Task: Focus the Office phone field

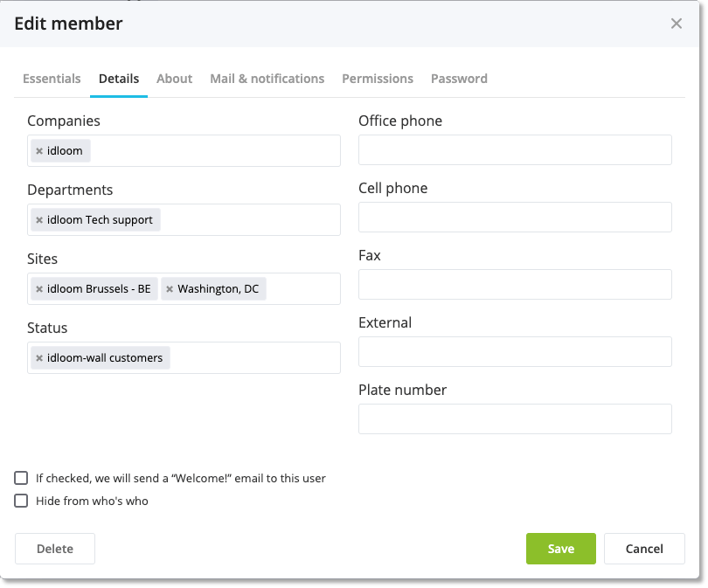Action: (x=515, y=149)
